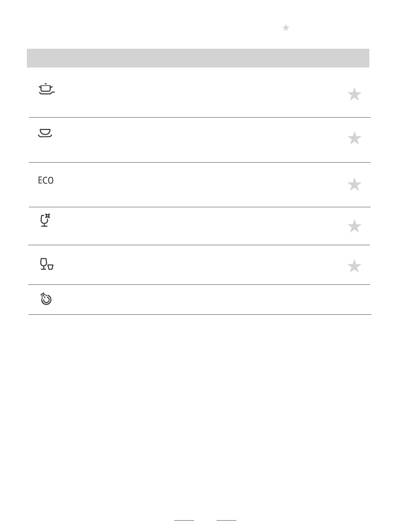Image resolution: width=411 pixels, height=532 pixels.
Task: Toggle the star in the ECO row
Action: pyautogui.click(x=354, y=185)
